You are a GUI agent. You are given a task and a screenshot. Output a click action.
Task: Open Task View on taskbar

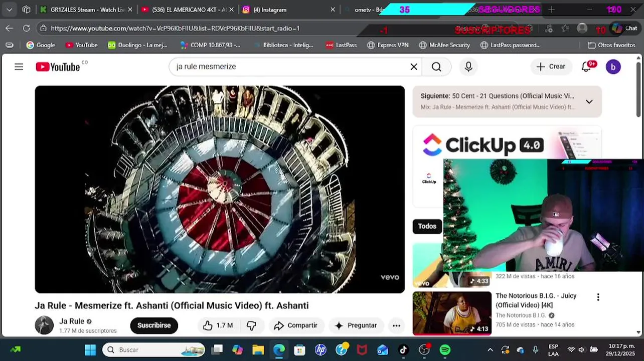point(217,349)
